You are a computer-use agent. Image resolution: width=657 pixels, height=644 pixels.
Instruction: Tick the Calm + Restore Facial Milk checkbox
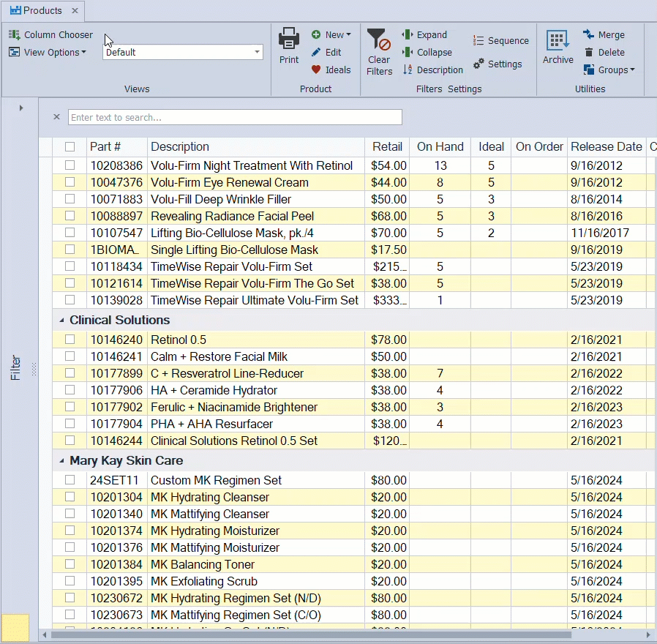[70, 356]
